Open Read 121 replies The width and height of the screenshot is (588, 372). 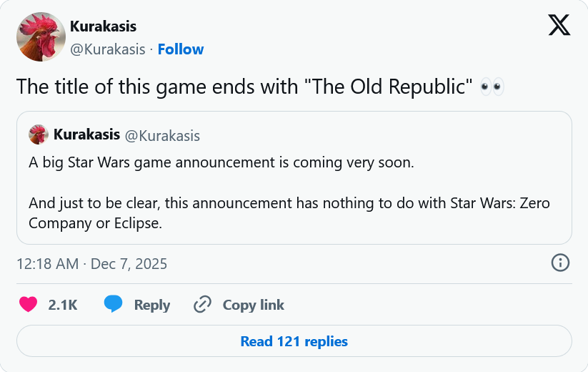pyautogui.click(x=294, y=341)
